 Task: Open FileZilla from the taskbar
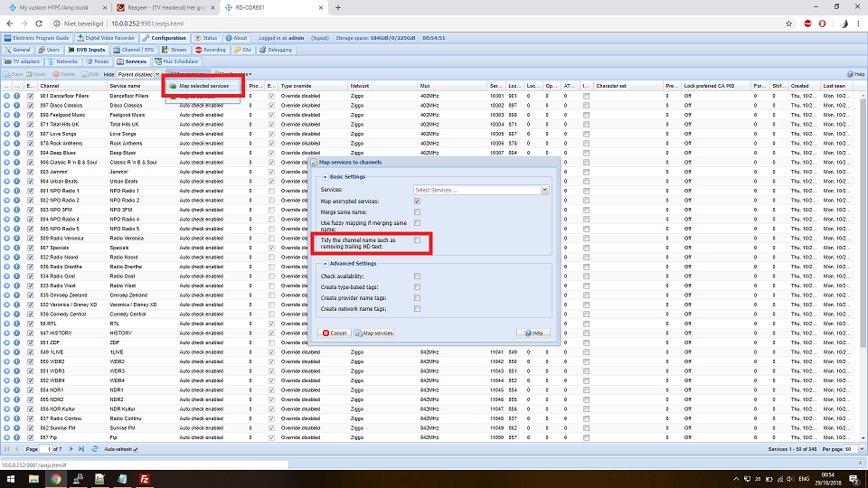[145, 479]
